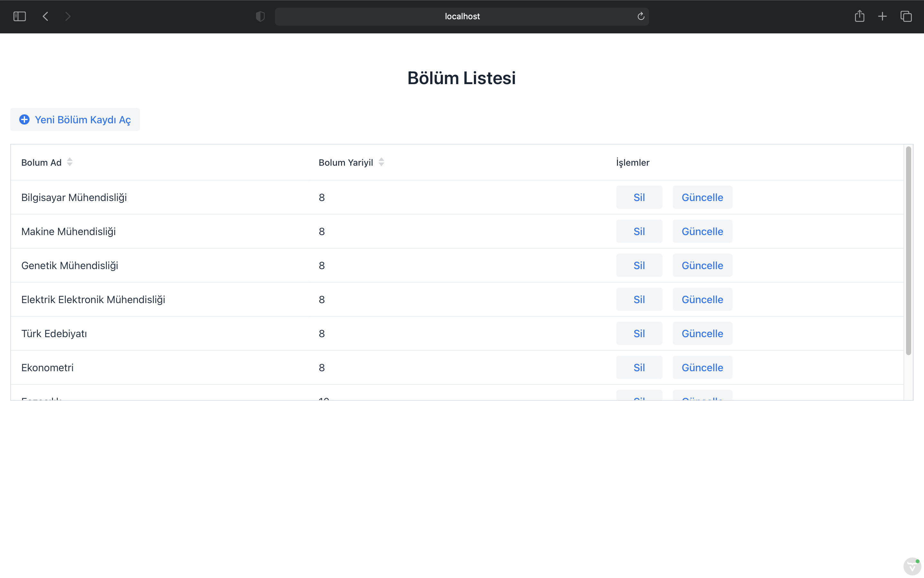Go back with the browser back arrow

46,16
